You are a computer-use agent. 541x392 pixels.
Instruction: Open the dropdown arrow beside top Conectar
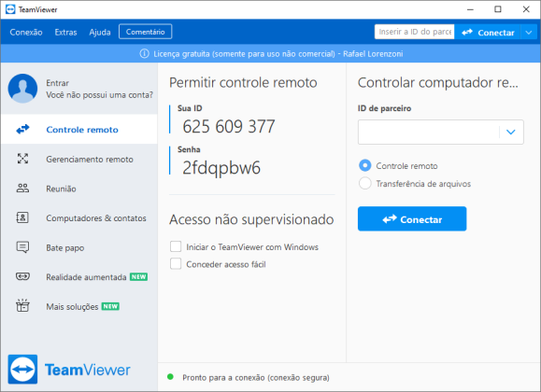(x=529, y=33)
